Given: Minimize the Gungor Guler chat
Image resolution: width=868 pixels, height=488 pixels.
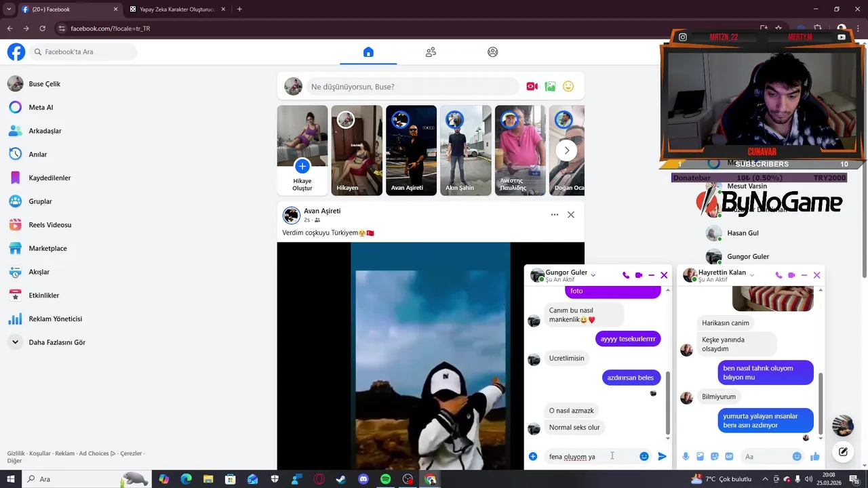Looking at the screenshot, I should pos(652,275).
